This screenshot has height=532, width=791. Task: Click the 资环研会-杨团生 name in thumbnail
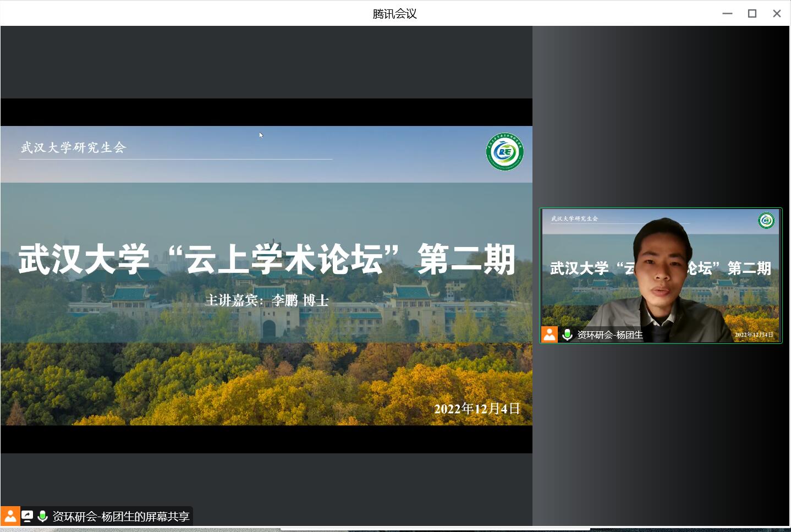[609, 335]
